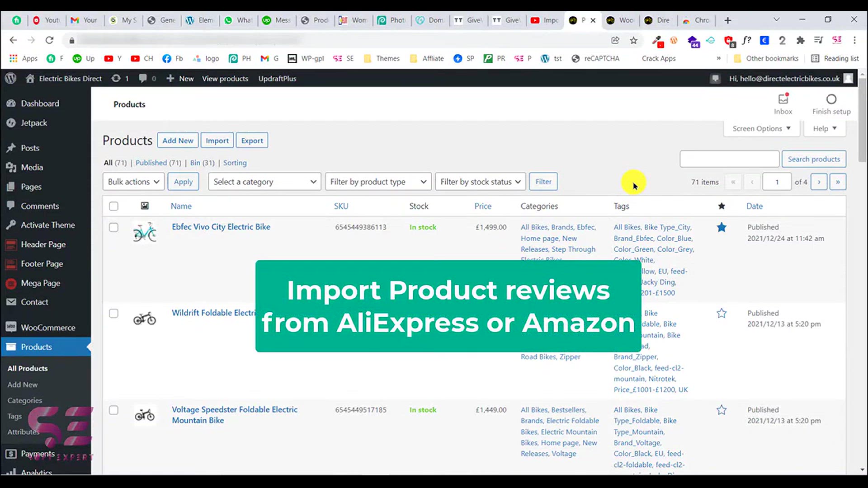Open browser extensions puzzle icon
The height and width of the screenshot is (488, 868).
(x=801, y=40)
